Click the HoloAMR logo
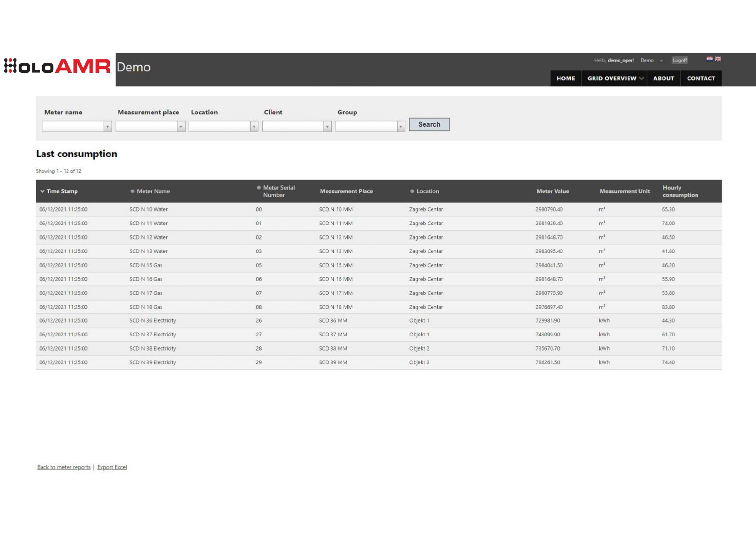This screenshot has height=534, width=756. pyautogui.click(x=57, y=66)
